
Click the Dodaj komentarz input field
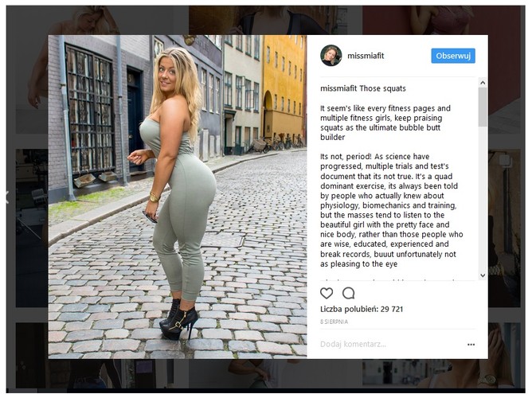click(392, 345)
